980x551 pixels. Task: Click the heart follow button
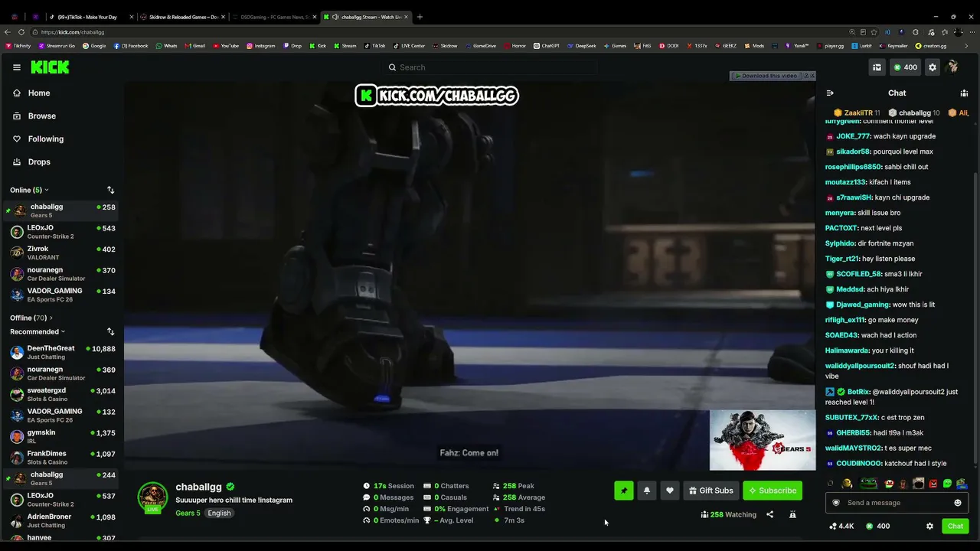[670, 491]
